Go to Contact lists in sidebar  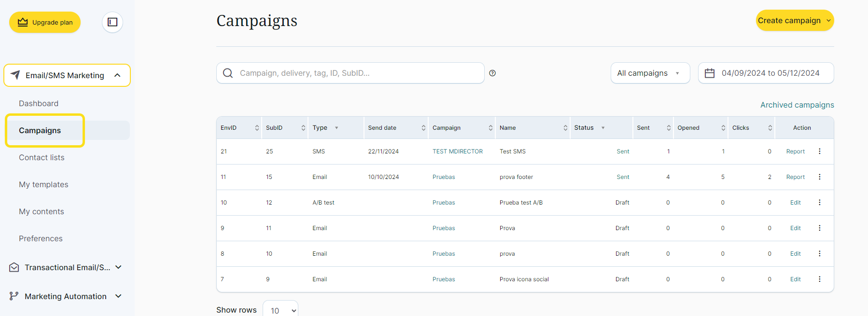42,158
